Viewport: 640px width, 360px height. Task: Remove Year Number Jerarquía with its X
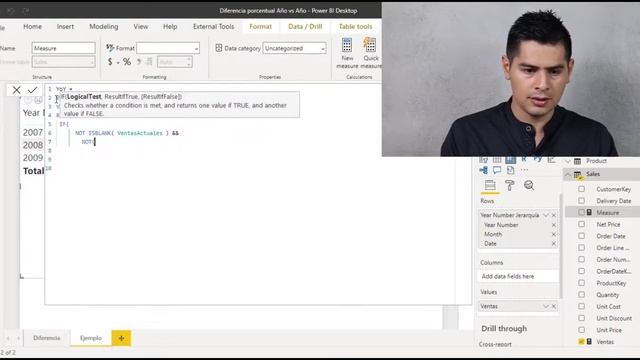[x=554, y=215]
